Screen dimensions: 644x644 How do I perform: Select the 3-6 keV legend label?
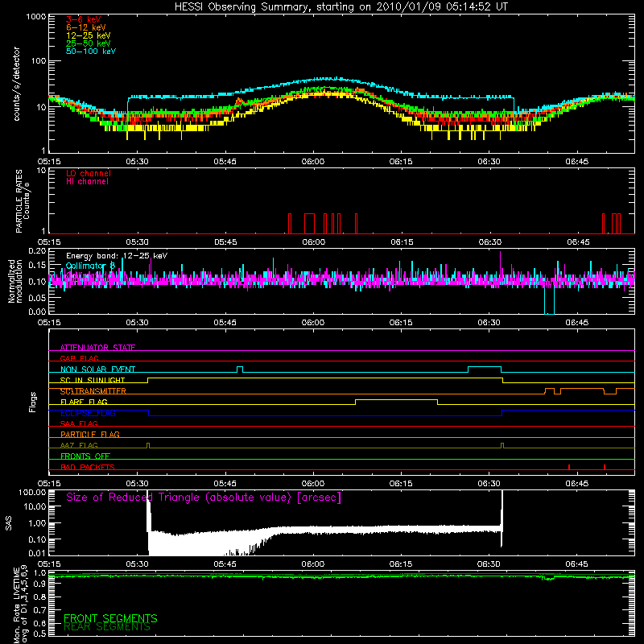[x=84, y=19]
